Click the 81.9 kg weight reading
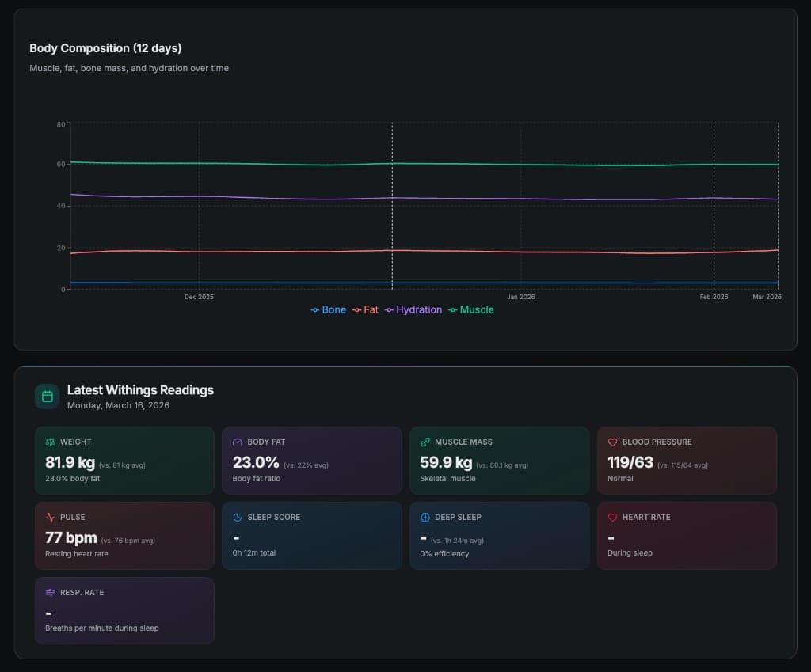Viewport: 811px width, 672px height. [70, 463]
